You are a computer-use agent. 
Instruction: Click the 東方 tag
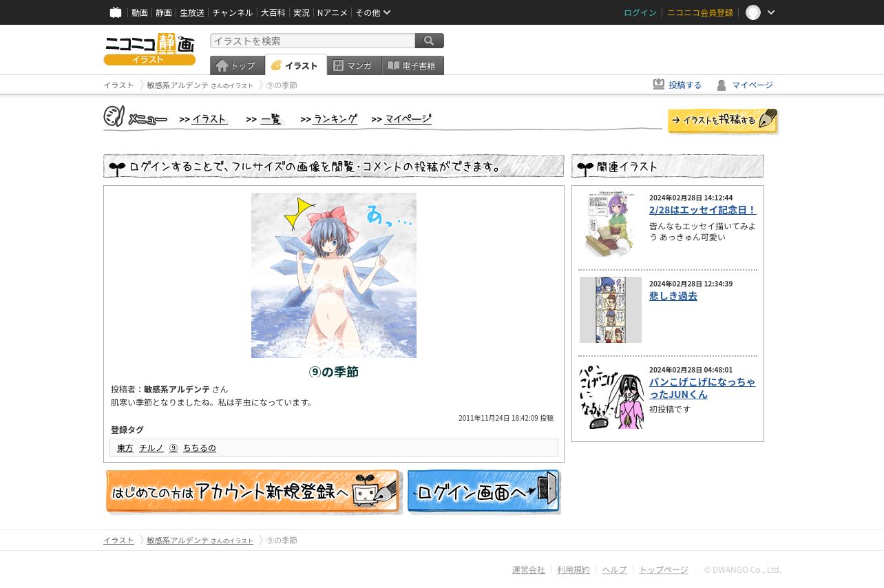point(125,448)
